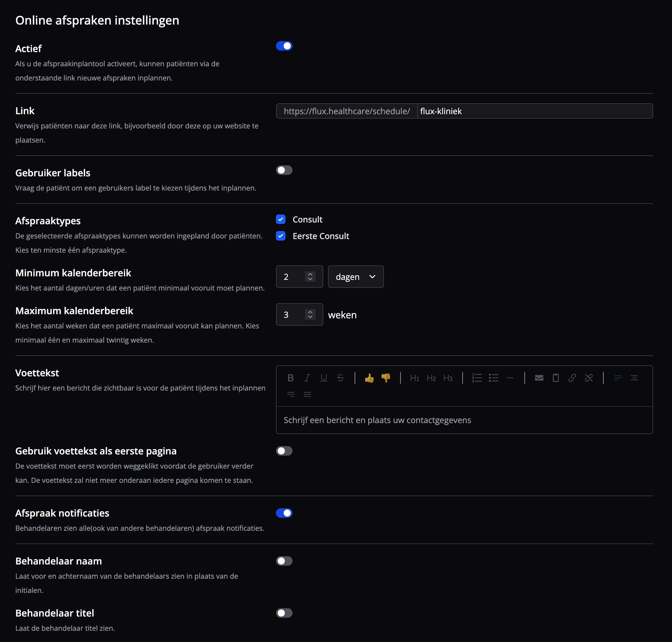The width and height of the screenshot is (672, 642).
Task: Click Minimum kalenderbereik stepper arrows
Action: (310, 277)
